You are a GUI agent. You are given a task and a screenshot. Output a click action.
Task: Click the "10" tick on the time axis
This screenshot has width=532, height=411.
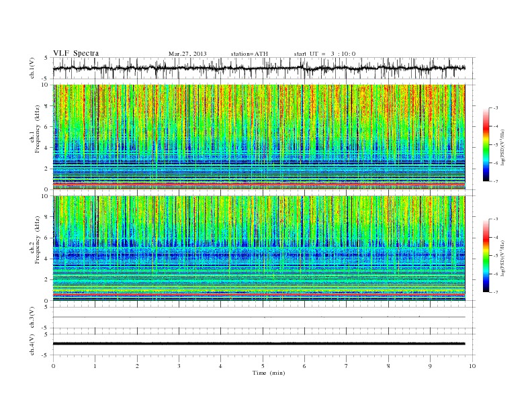[472, 366]
